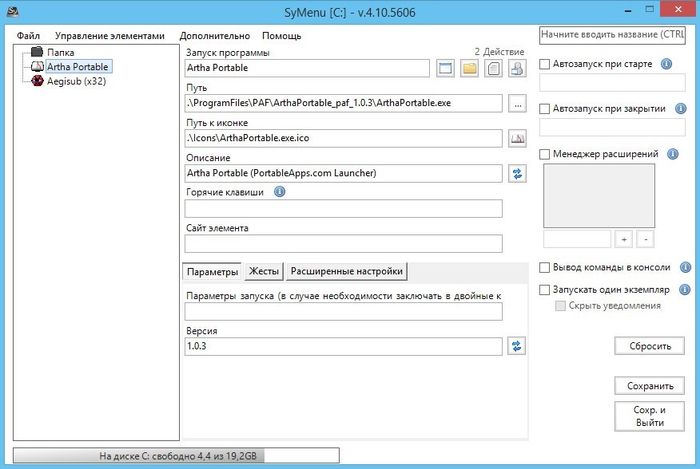Enable Автозапуск при старте checkbox
Screen dimensions: 700x469
pyautogui.click(x=544, y=64)
